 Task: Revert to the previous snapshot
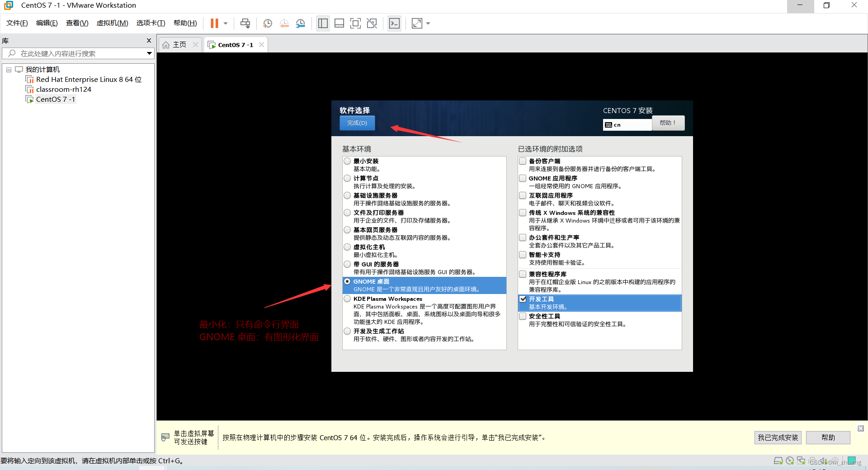(284, 23)
